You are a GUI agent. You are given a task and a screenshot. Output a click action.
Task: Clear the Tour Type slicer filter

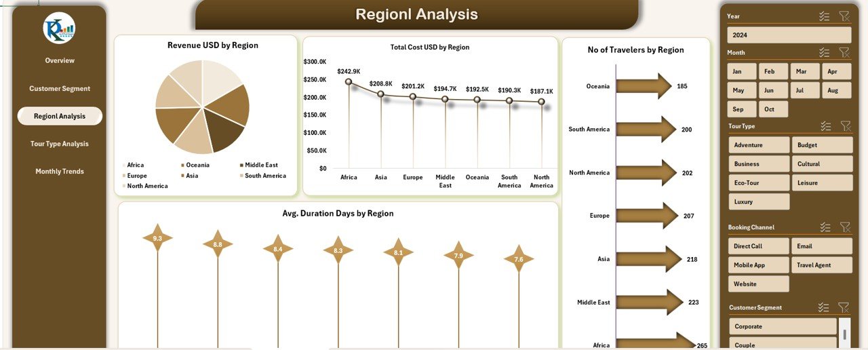[x=845, y=126]
